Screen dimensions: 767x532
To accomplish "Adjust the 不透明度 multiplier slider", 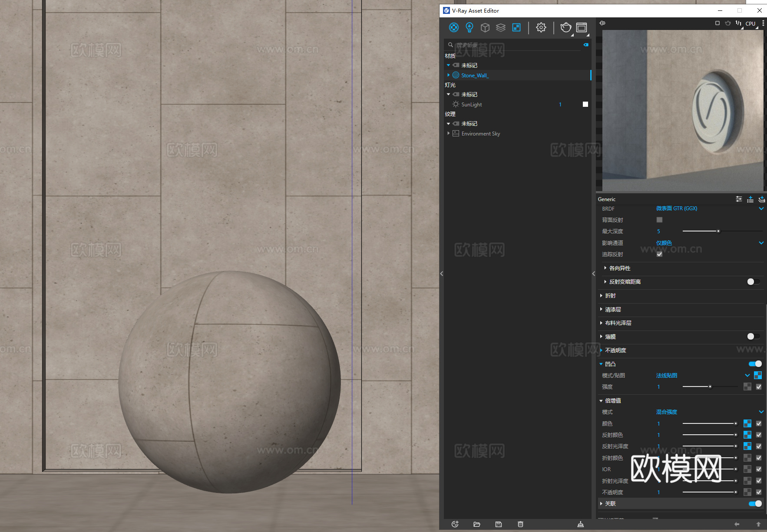I will (x=710, y=492).
